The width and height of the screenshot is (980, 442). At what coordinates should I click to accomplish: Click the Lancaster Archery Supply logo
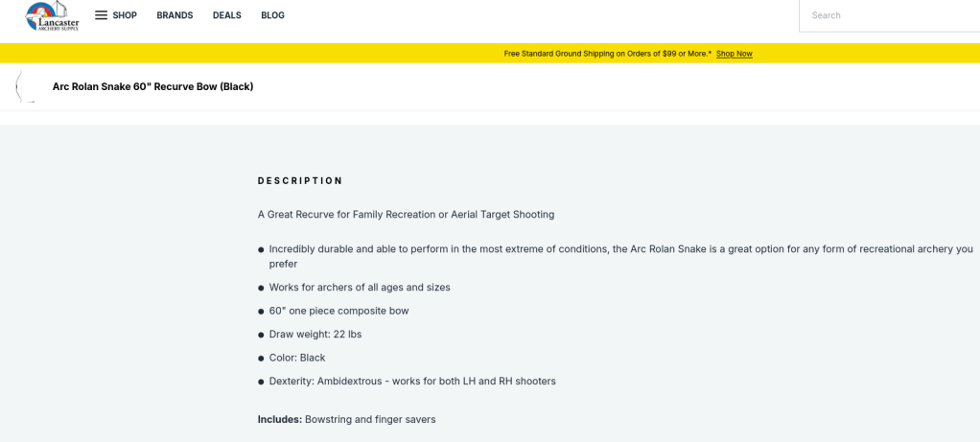(53, 15)
